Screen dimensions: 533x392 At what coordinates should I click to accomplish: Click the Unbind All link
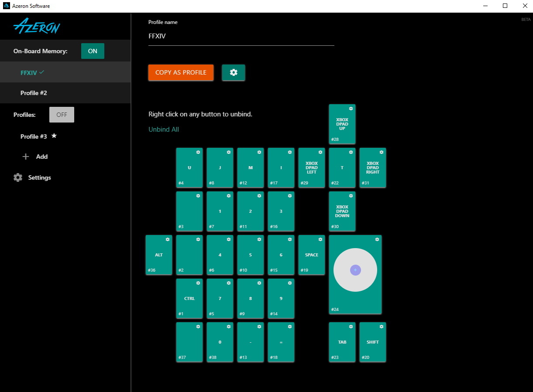tap(164, 130)
